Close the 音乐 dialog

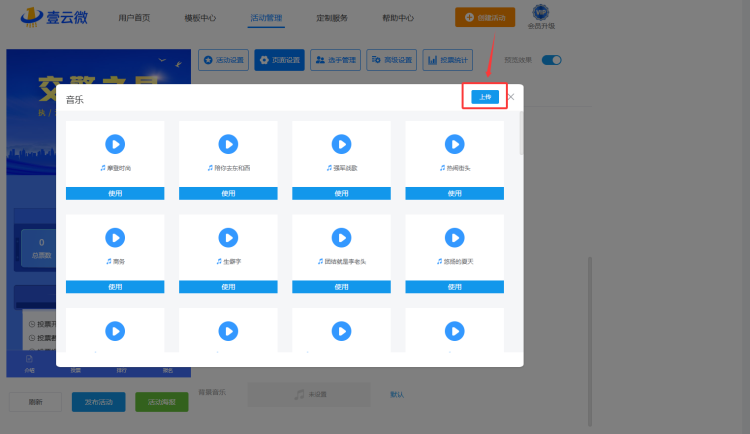pos(511,97)
